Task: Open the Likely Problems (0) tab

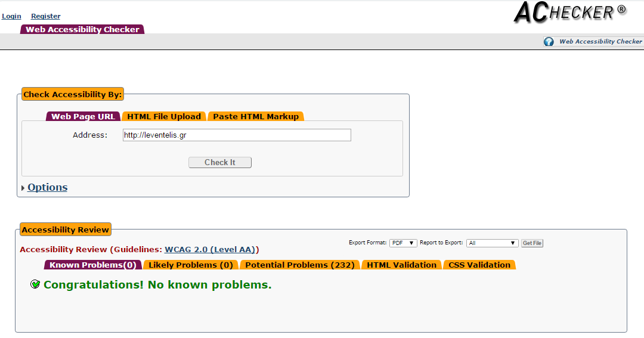Action: (x=191, y=265)
